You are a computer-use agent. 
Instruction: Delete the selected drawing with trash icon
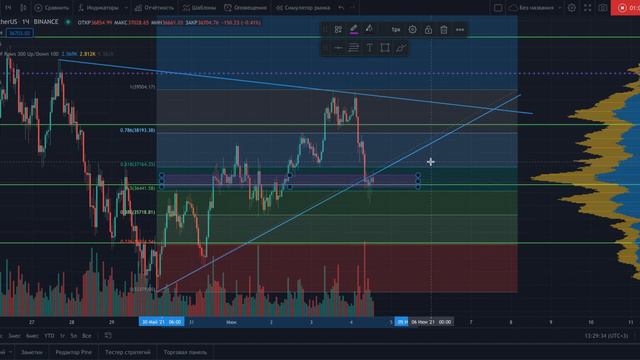click(x=444, y=29)
